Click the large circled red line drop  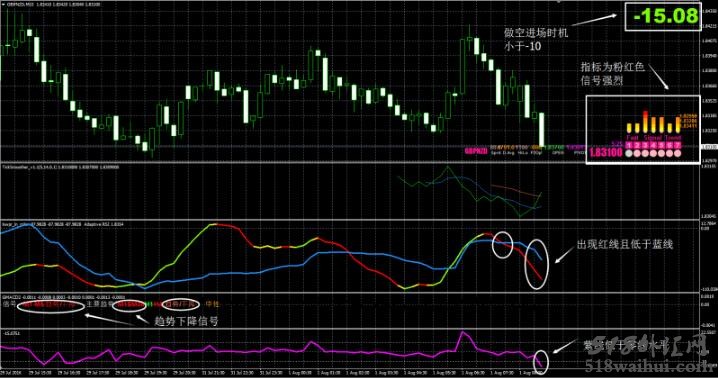[536, 264]
